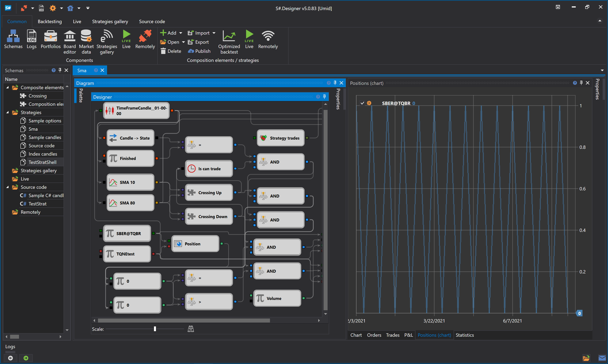
Task: Collapse the Composite elements tree node
Action: 8,88
